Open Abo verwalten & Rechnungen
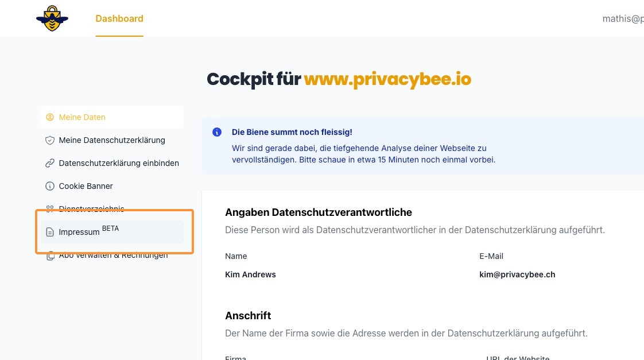The height and width of the screenshot is (360, 644). click(113, 256)
